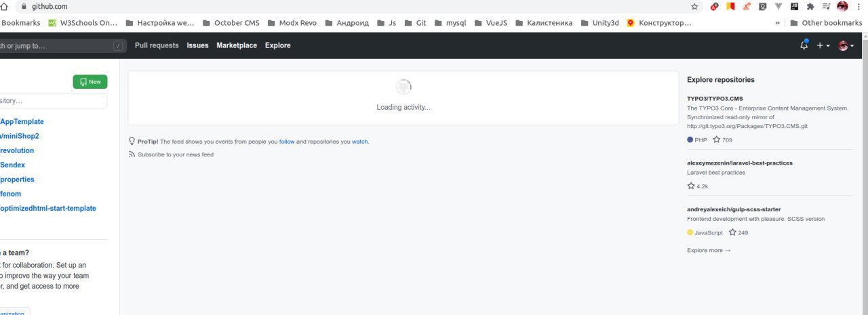
Task: Click the watch link in ProTip
Action: (x=359, y=142)
